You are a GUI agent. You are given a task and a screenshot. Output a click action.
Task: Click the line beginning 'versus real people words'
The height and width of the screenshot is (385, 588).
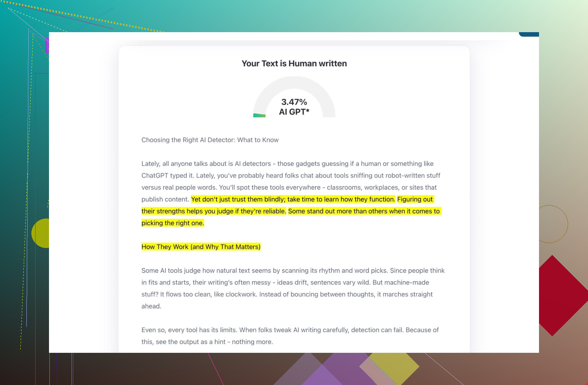click(289, 188)
